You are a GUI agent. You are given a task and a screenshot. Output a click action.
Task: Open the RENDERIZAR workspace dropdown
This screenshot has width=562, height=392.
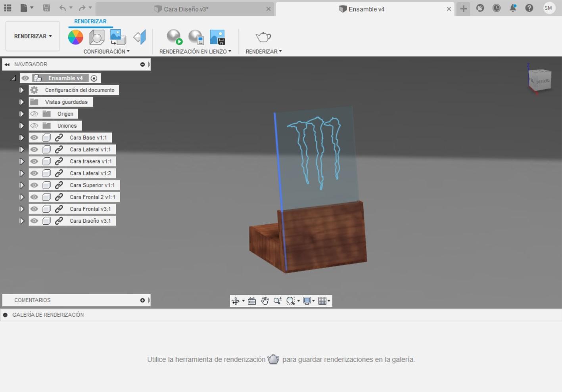(33, 36)
